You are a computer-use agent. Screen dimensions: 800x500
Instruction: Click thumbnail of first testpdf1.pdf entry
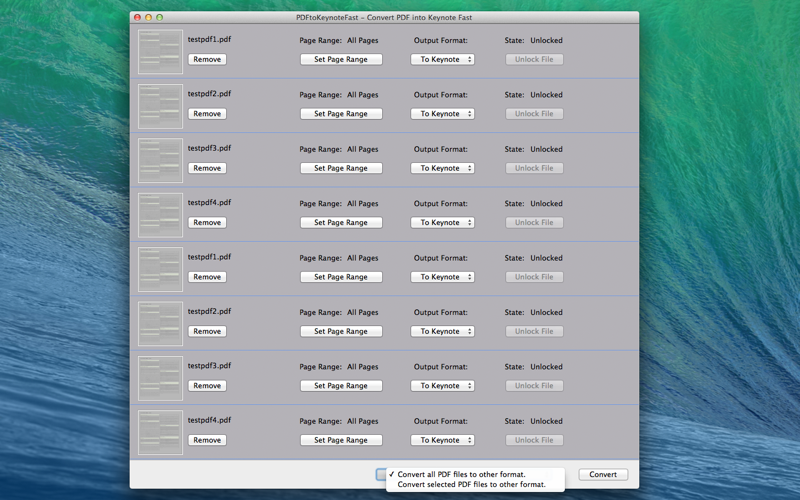click(x=160, y=52)
